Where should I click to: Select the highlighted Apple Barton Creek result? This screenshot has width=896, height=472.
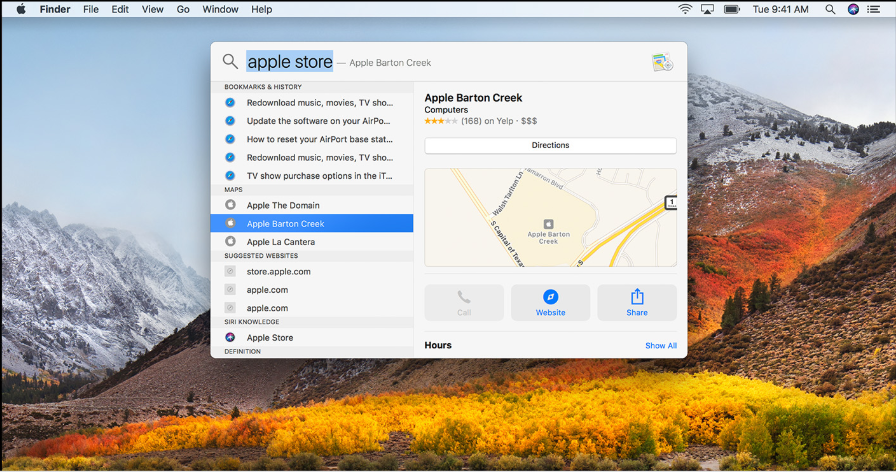click(x=312, y=223)
